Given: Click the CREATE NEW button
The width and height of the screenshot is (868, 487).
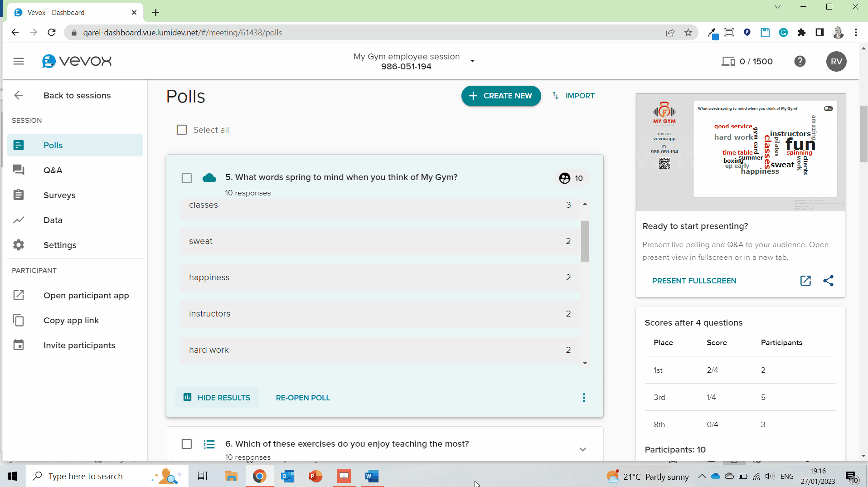Looking at the screenshot, I should pos(501,96).
